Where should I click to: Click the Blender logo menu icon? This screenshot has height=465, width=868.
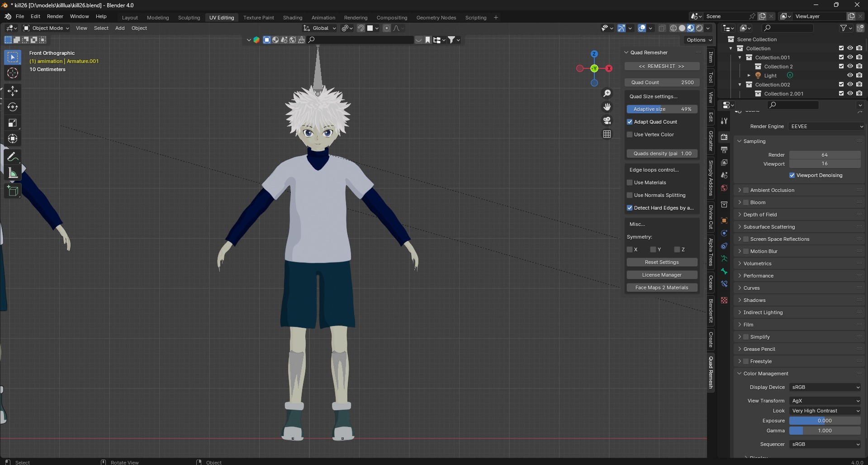point(8,16)
